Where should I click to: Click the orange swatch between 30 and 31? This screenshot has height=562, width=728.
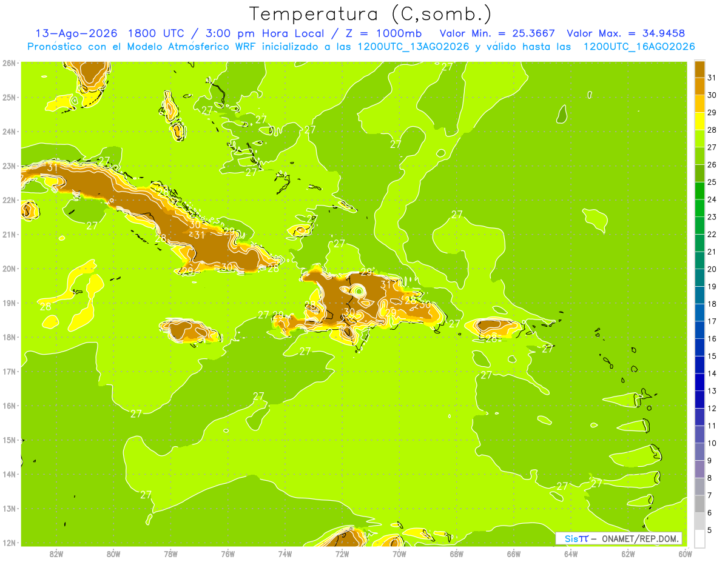(700, 87)
